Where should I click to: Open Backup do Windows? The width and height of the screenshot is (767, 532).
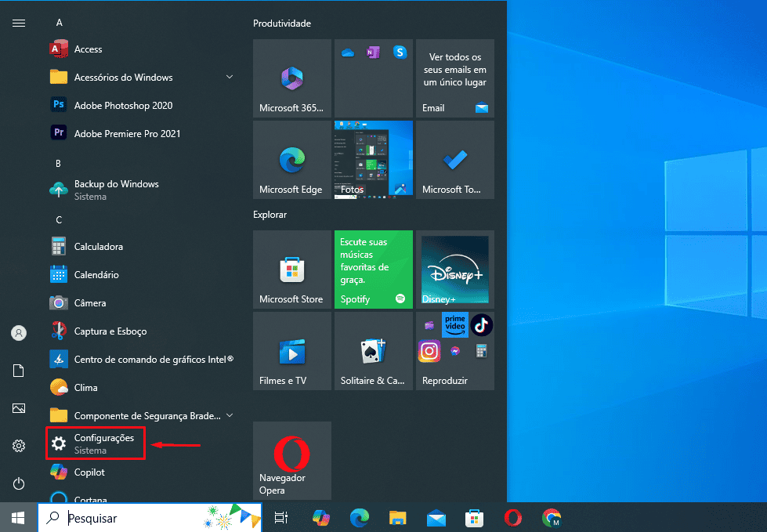pos(141,190)
